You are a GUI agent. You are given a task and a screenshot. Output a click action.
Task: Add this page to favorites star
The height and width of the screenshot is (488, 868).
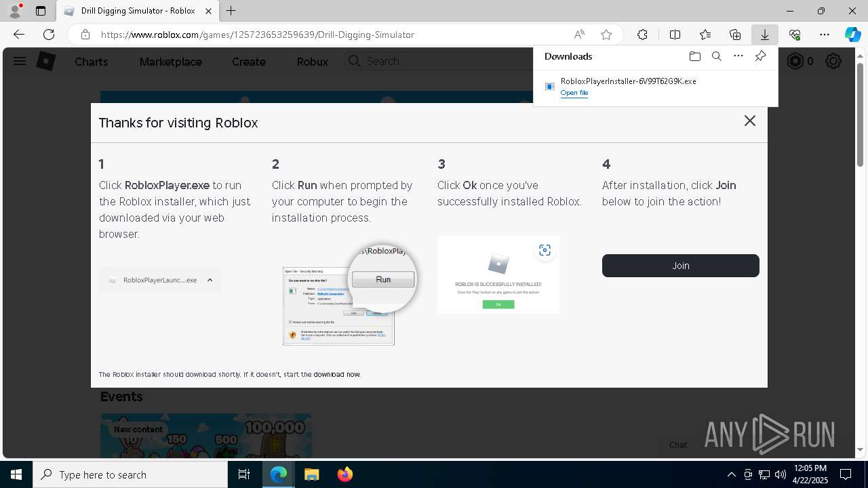point(606,35)
